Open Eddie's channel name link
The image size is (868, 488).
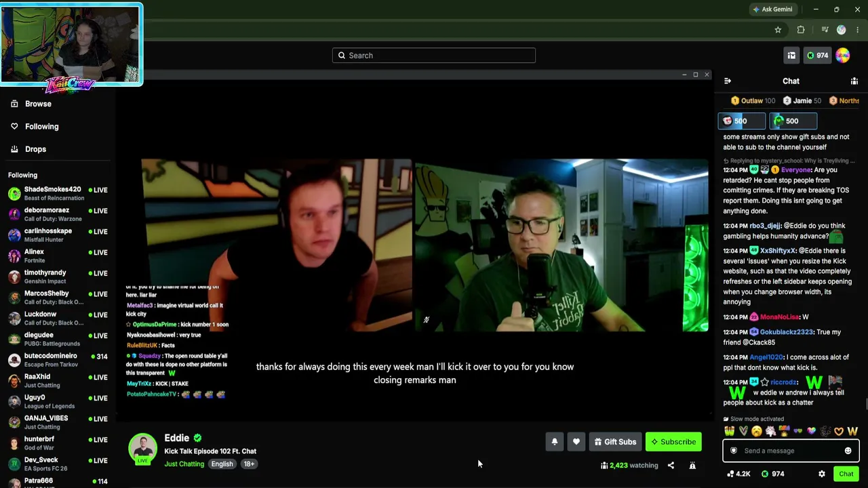pyautogui.click(x=176, y=439)
